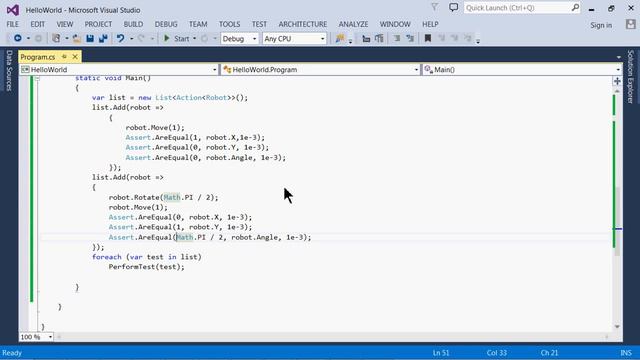The width and height of the screenshot is (640, 360).
Task: Open the ANALYZE menu
Action: pos(353,24)
